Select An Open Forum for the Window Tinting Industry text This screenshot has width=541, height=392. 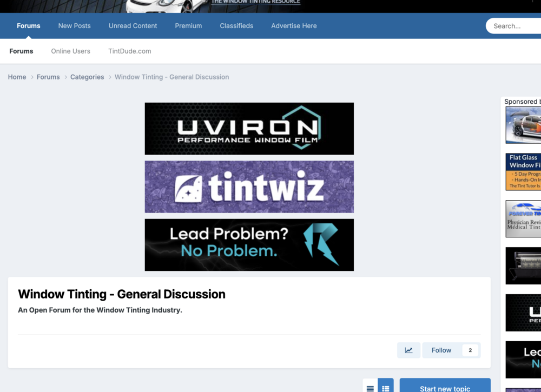[x=100, y=310]
